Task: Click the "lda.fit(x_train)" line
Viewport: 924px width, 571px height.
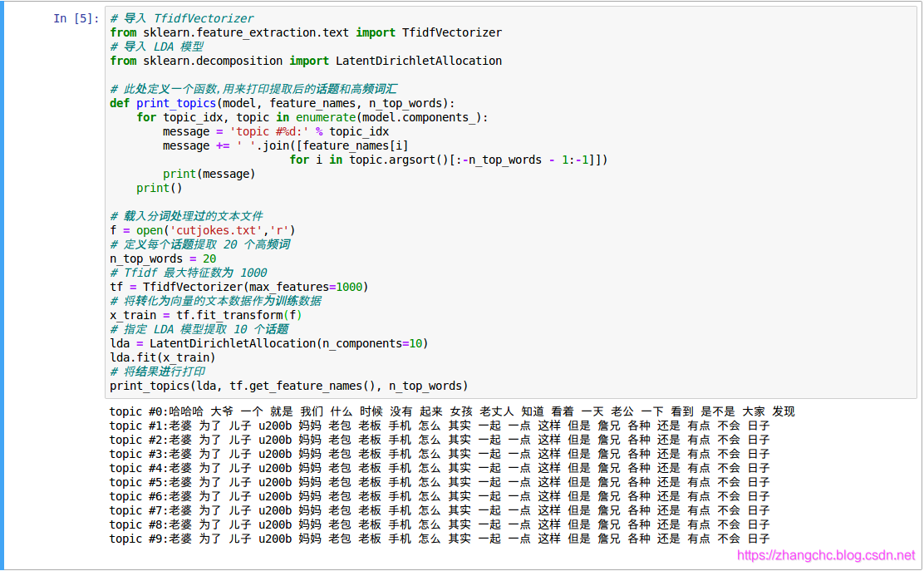Action: [163, 357]
